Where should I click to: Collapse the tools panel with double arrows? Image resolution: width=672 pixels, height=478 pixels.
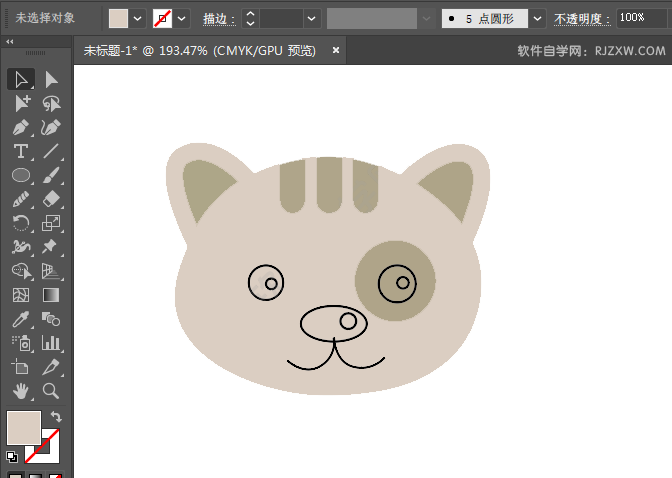(x=10, y=42)
